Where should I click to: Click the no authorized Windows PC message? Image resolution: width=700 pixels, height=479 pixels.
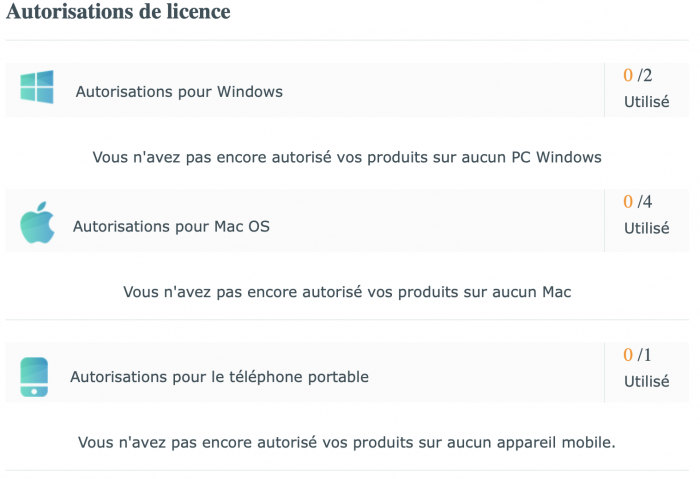pyautogui.click(x=347, y=157)
